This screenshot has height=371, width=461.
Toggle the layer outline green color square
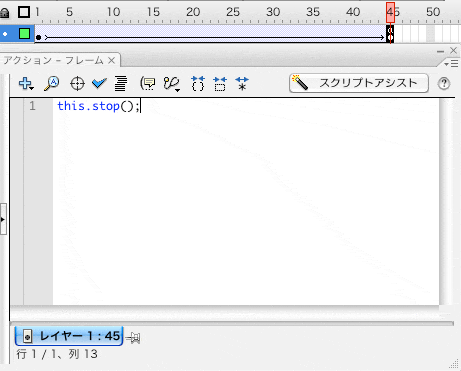click(x=24, y=34)
